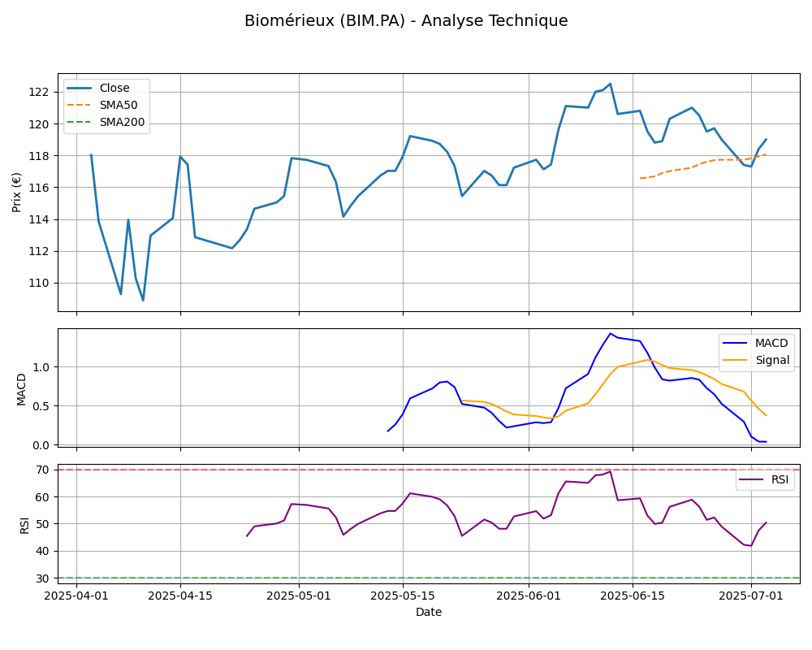
Task: Click the "Prix (€)" y-axis label
Action: click(x=16, y=193)
